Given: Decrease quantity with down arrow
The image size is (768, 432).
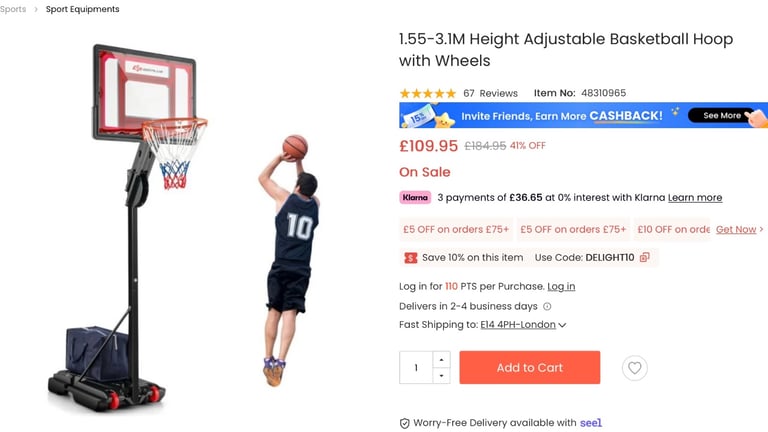Looking at the screenshot, I should click(441, 376).
